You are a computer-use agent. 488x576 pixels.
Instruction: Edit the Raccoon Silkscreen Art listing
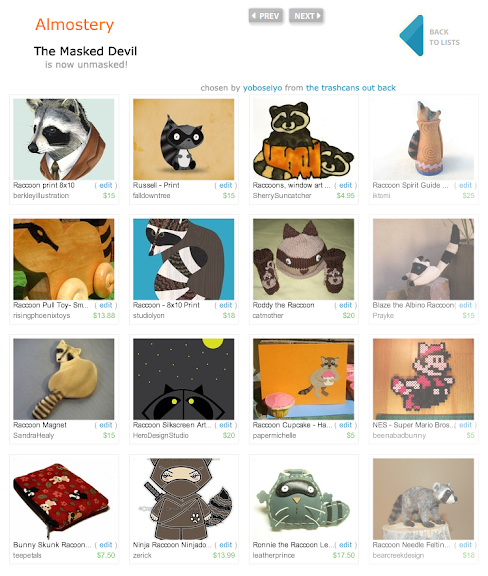(226, 425)
